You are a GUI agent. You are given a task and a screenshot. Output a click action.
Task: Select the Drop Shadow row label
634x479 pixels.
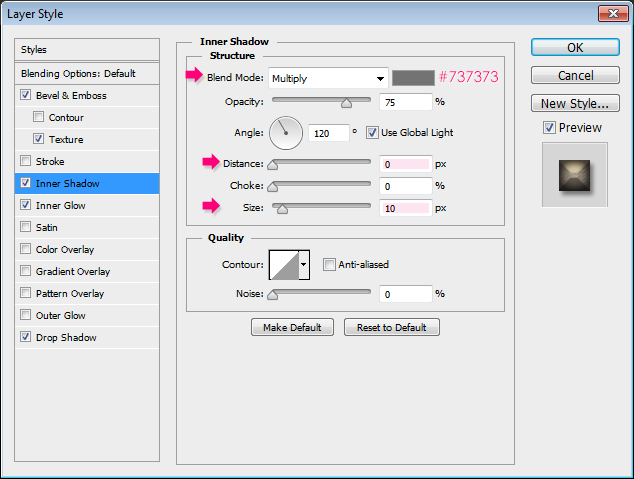(66, 338)
